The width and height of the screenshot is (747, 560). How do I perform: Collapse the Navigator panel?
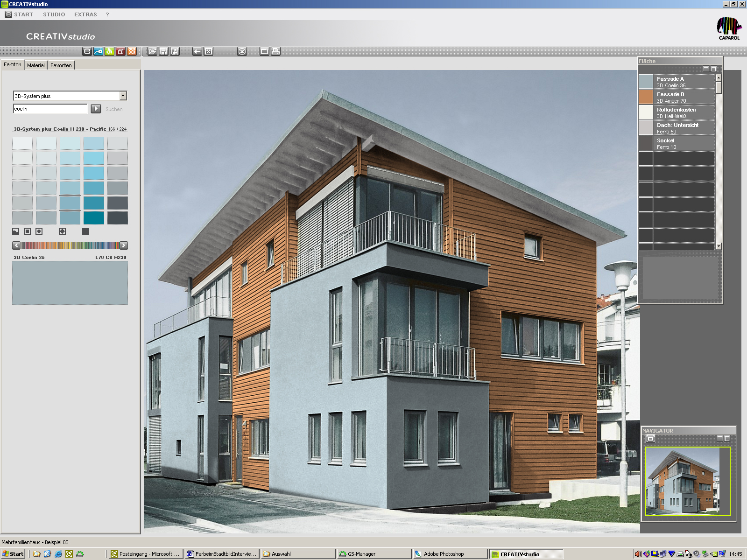point(720,438)
